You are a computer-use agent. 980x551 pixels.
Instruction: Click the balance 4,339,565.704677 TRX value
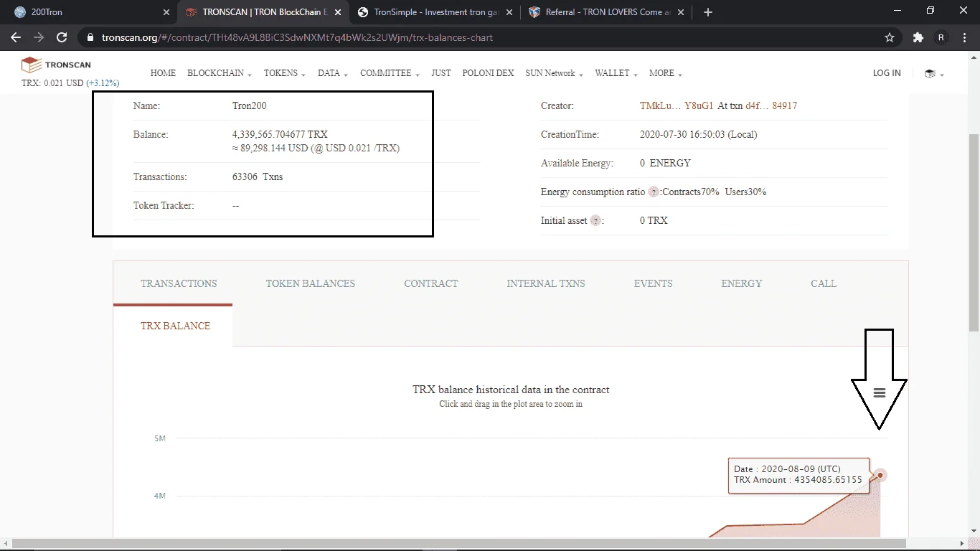pos(280,134)
